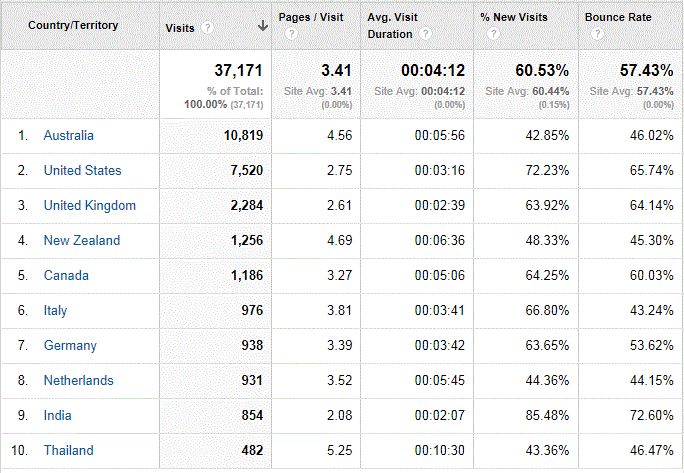Sort by the Bounce Rate column header
The height and width of the screenshot is (473, 684).
pos(620,17)
